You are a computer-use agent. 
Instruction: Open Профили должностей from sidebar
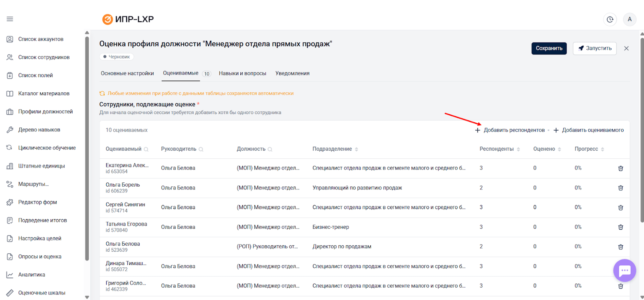coord(45,111)
